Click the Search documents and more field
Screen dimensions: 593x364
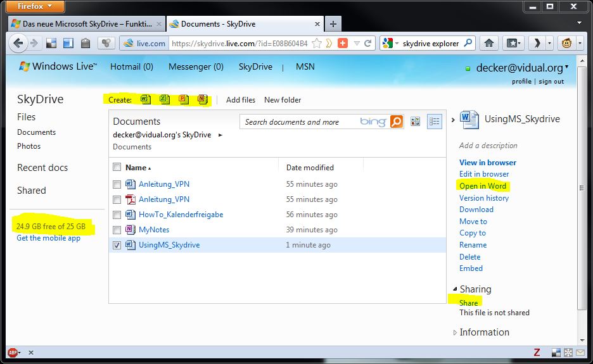[x=299, y=122]
